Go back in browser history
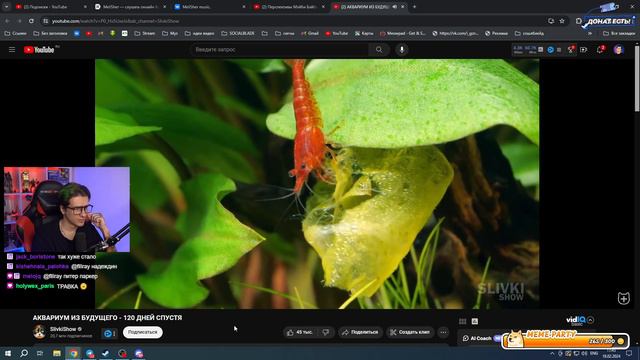Viewport: 640px width, 360px height. click(x=7, y=21)
